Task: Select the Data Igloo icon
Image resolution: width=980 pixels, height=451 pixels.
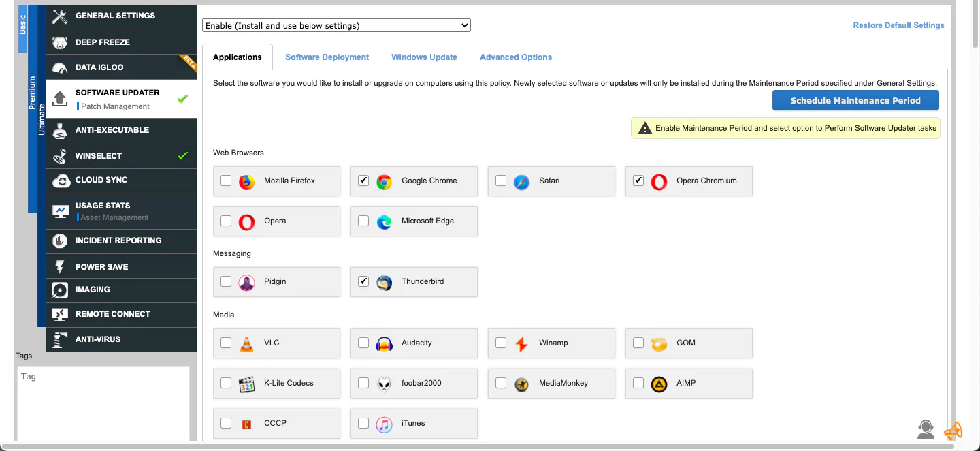Action: click(60, 68)
